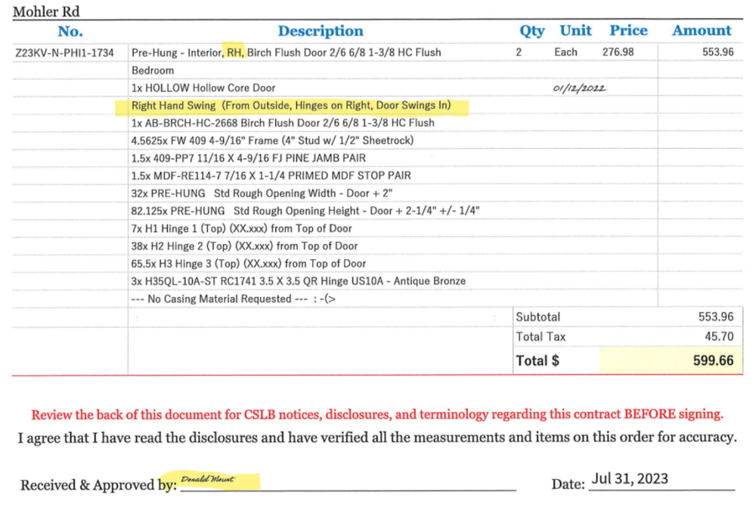The image size is (756, 532).
Task: Click the "Qty" column header
Action: coord(531,31)
